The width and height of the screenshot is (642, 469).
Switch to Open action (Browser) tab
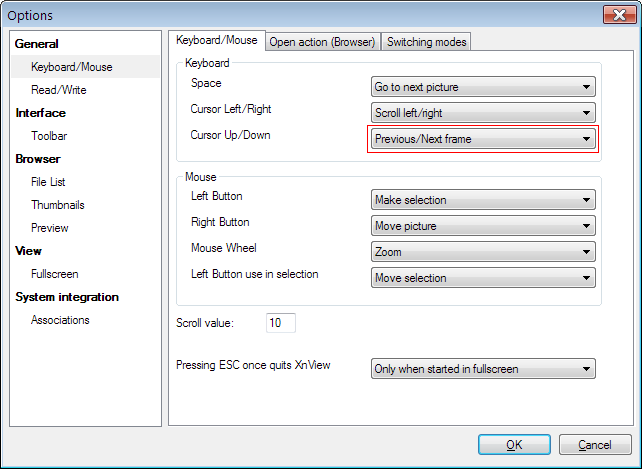322,41
